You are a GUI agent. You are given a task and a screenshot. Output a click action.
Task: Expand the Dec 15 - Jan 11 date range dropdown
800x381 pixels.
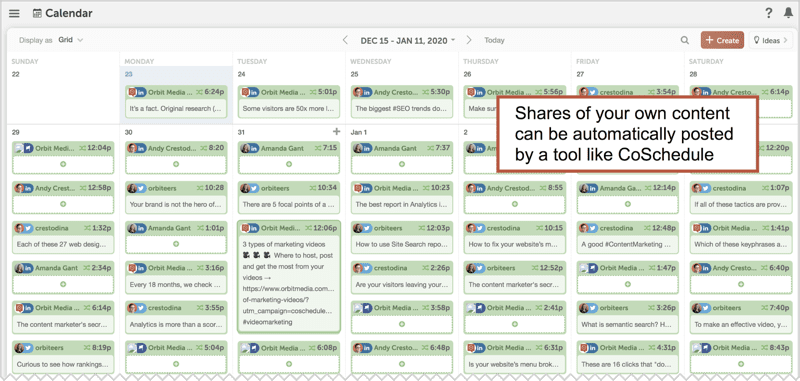click(x=408, y=40)
